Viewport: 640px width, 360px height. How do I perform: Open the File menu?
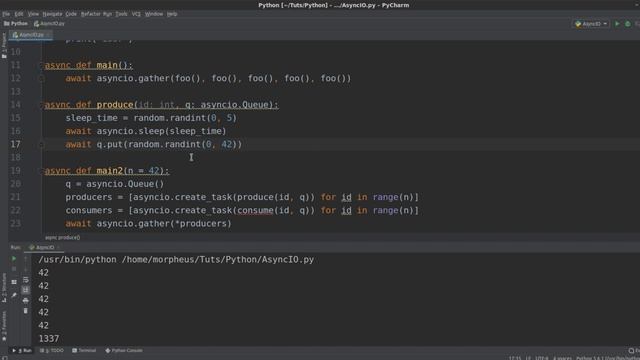click(x=6, y=14)
